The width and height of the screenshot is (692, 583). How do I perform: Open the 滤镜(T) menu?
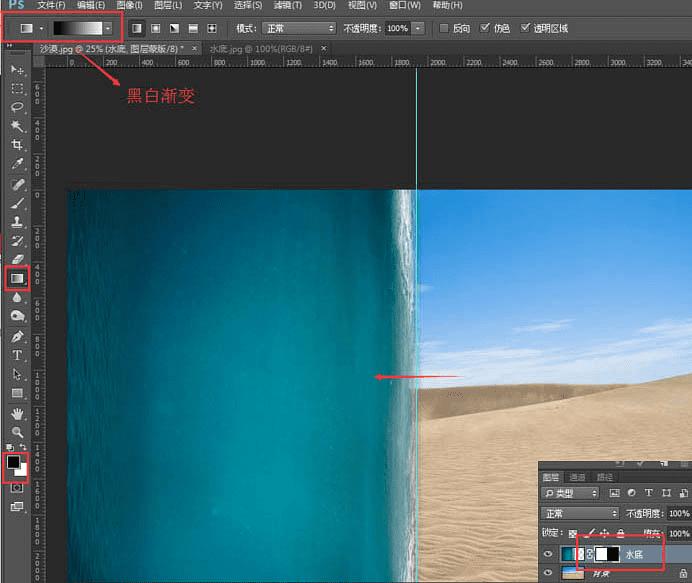288,5
